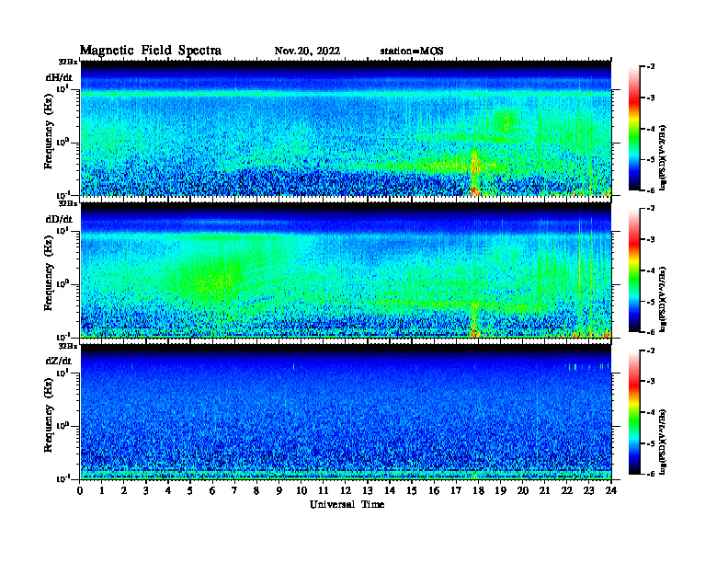Click the hour "0" tick label
This screenshot has height=563, width=728.
pyautogui.click(x=80, y=491)
